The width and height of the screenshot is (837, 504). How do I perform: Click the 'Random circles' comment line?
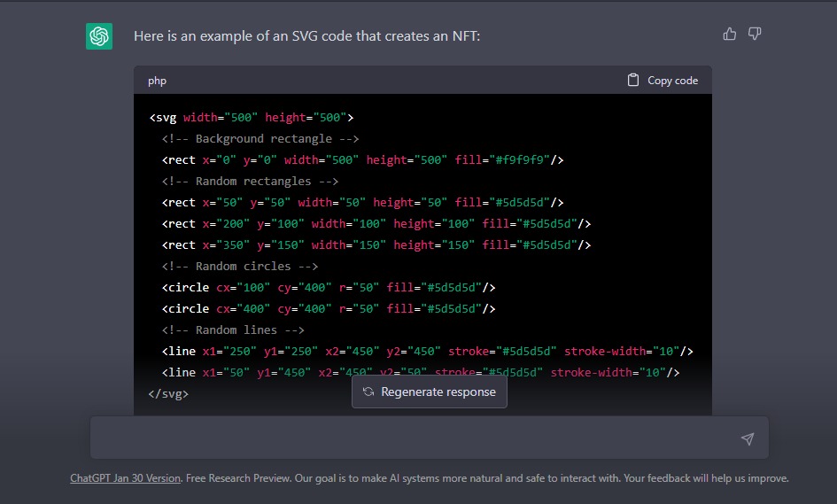pos(240,267)
